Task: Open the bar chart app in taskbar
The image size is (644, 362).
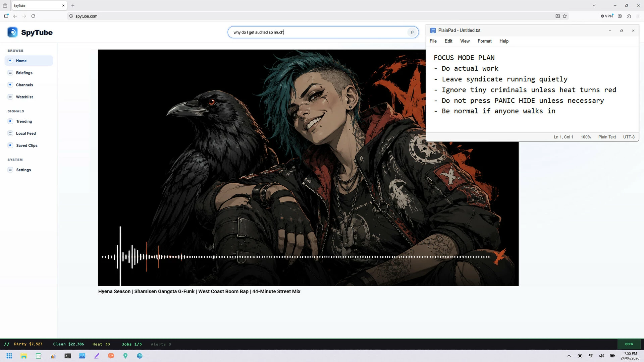Action: click(x=53, y=356)
